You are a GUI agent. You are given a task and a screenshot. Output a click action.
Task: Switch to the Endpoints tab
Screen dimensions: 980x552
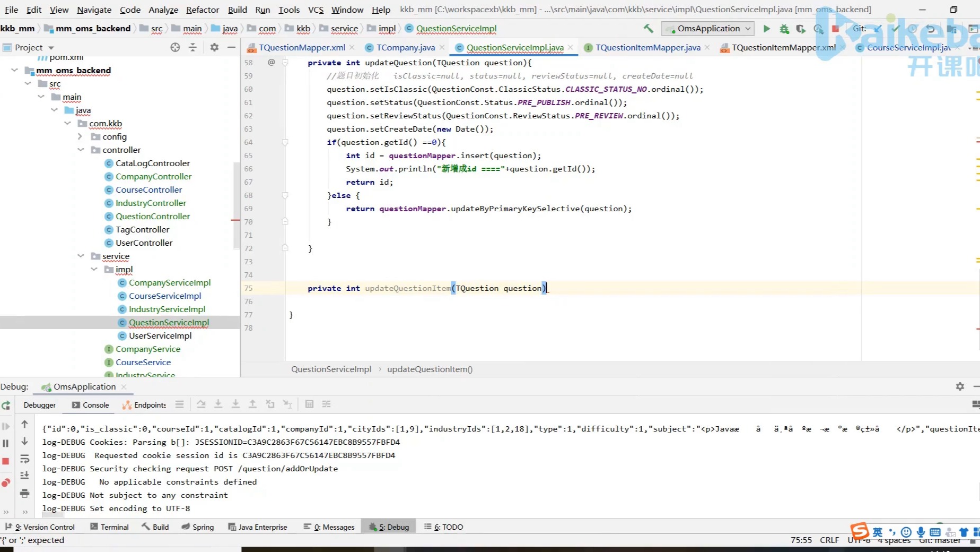click(x=144, y=405)
